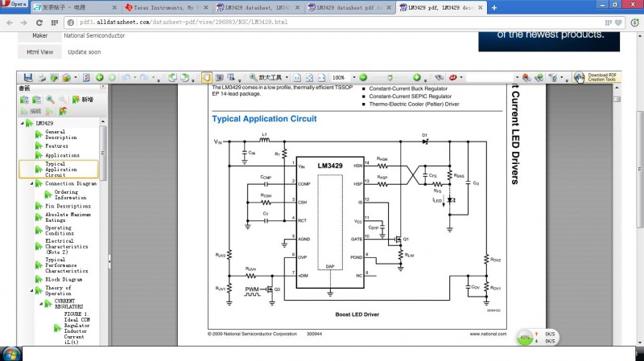
Task: Open the binoculars search icon
Action: point(440,77)
